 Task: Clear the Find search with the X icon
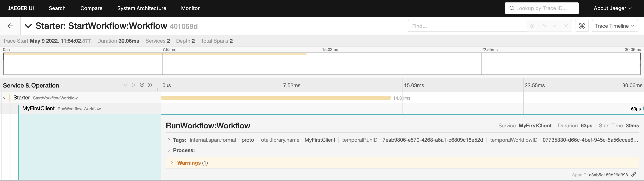[x=566, y=26]
